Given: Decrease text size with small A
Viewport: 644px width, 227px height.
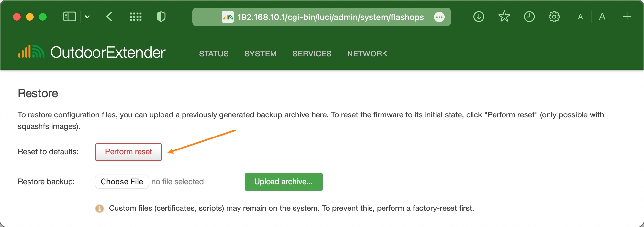Looking at the screenshot, I should click(x=580, y=17).
